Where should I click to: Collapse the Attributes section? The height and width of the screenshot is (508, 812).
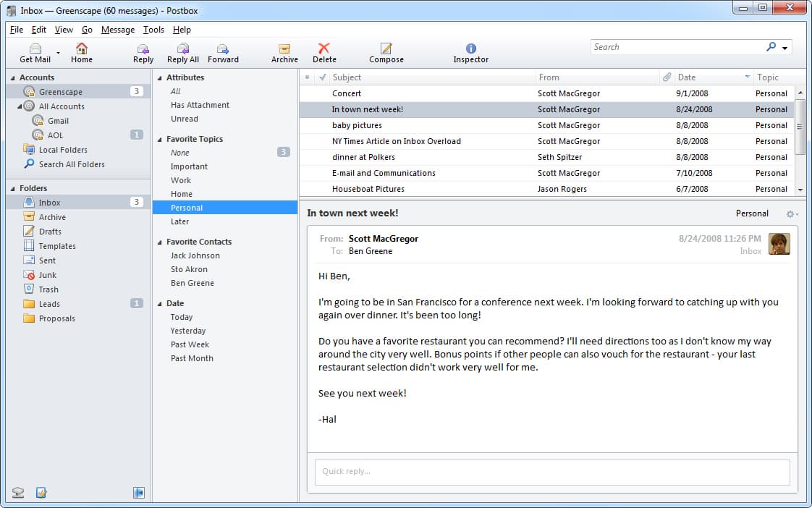pos(159,77)
